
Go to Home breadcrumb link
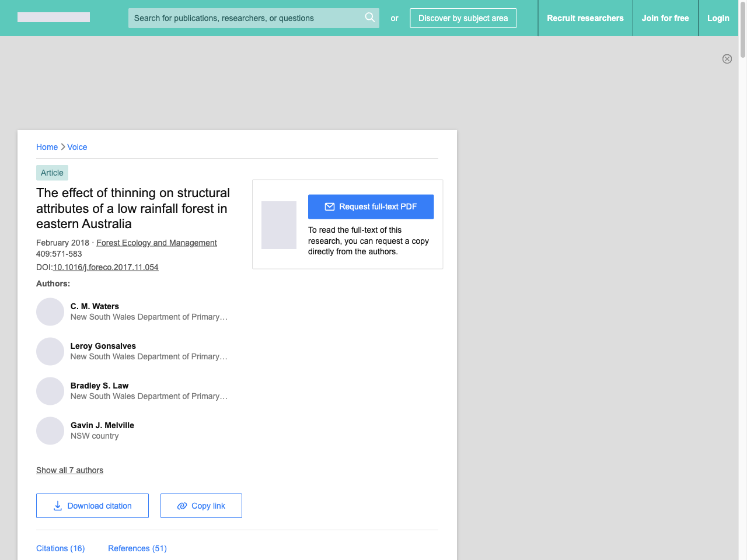tap(47, 147)
